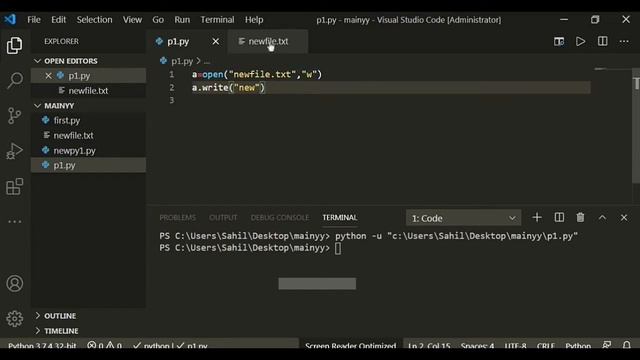Split the editor to the right
The width and height of the screenshot is (640, 360).
point(602,41)
